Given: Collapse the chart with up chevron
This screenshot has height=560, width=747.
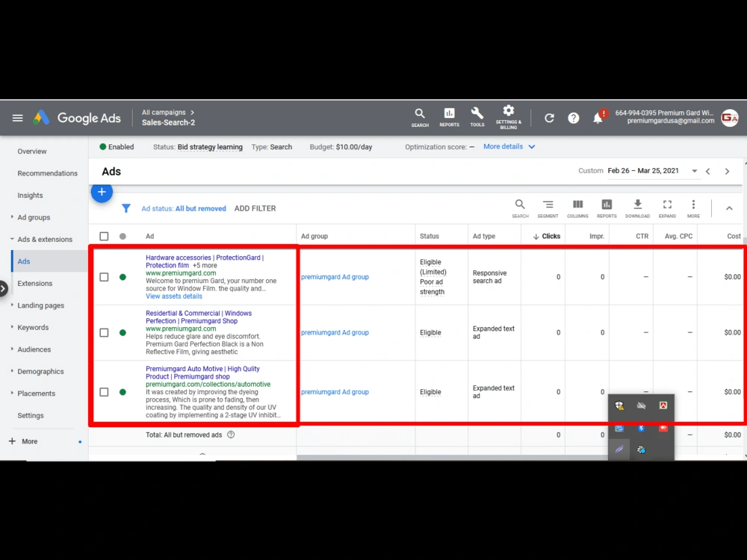Looking at the screenshot, I should [729, 208].
